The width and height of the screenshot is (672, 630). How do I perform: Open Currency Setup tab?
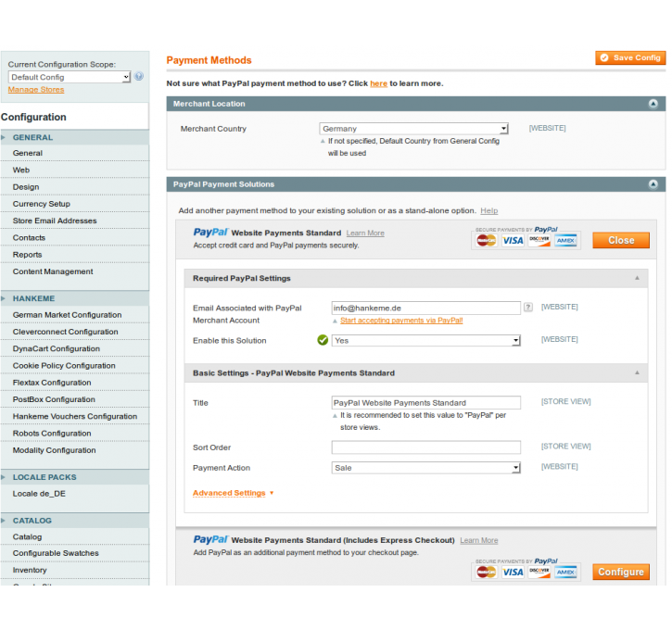[x=74, y=204]
